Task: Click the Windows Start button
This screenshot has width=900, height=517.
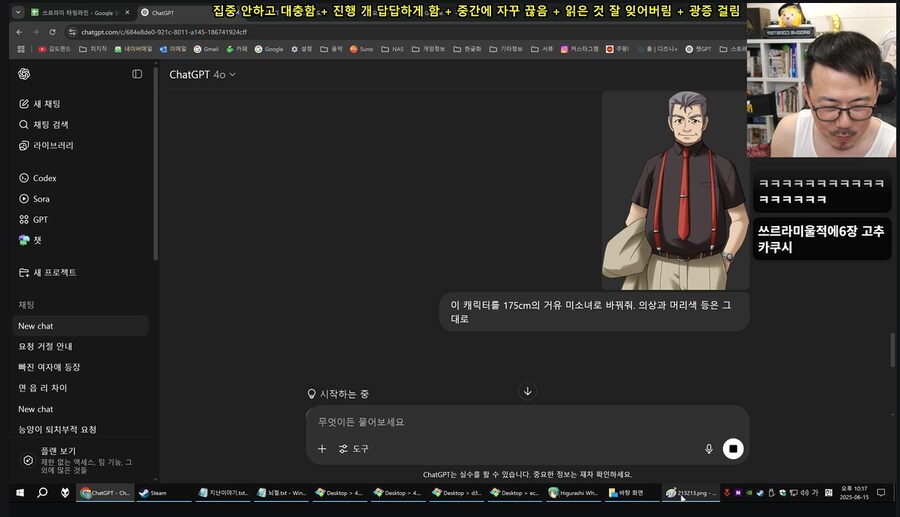Action: pos(20,493)
